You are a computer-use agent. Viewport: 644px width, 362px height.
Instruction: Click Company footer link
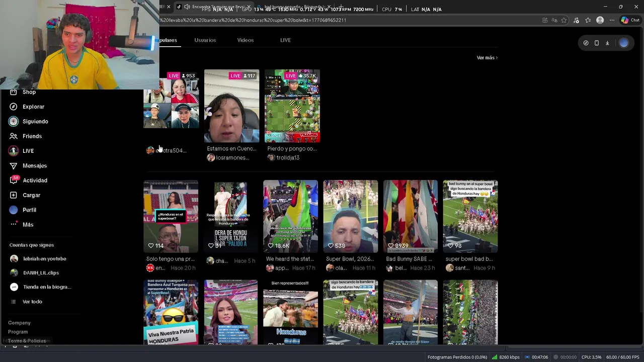(x=19, y=323)
